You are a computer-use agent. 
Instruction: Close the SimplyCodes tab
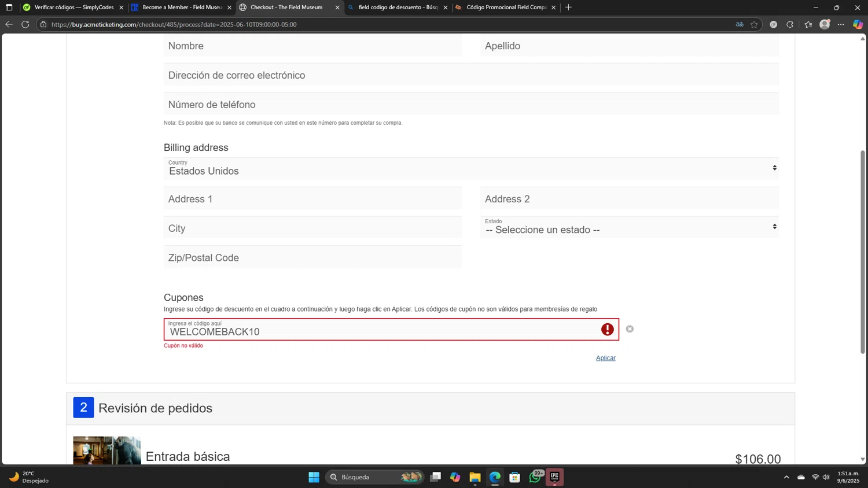pos(121,8)
